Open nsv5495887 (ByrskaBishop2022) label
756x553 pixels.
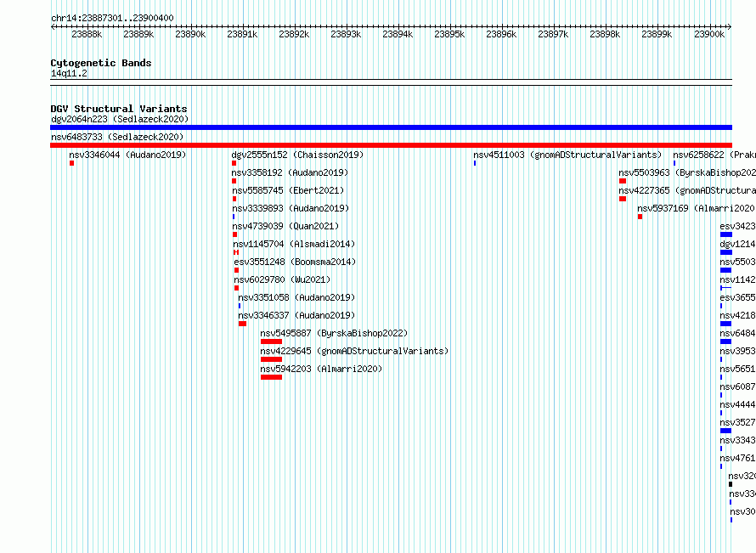334,333
